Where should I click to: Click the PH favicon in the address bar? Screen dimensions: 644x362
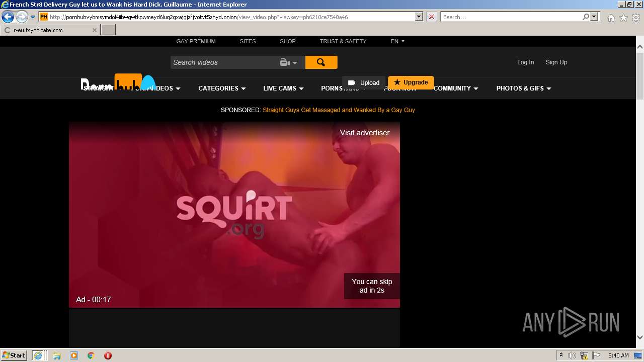(44, 17)
